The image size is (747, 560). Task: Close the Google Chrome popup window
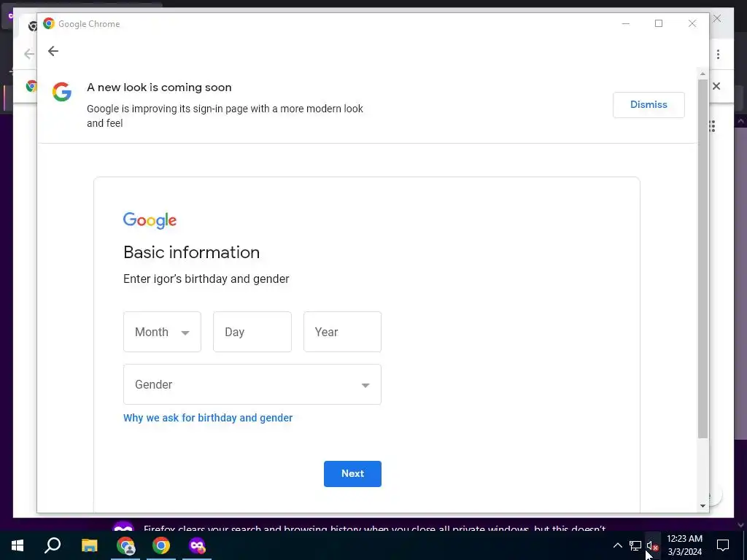pyautogui.click(x=692, y=23)
